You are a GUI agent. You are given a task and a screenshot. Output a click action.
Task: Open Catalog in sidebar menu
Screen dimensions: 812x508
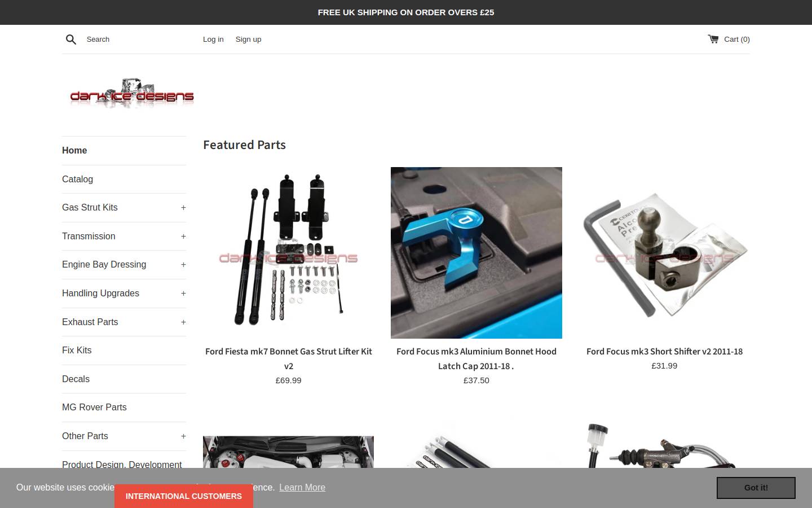coord(77,179)
